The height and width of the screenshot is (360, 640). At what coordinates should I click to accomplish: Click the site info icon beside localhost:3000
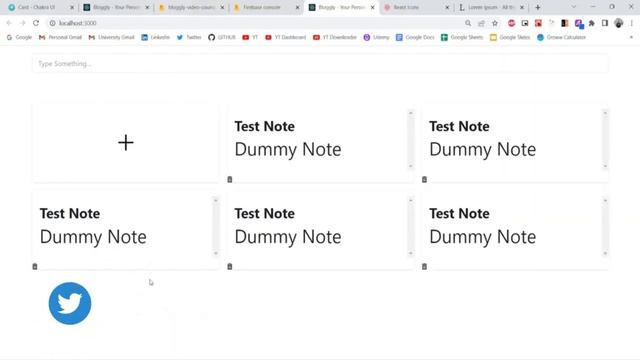pos(53,23)
